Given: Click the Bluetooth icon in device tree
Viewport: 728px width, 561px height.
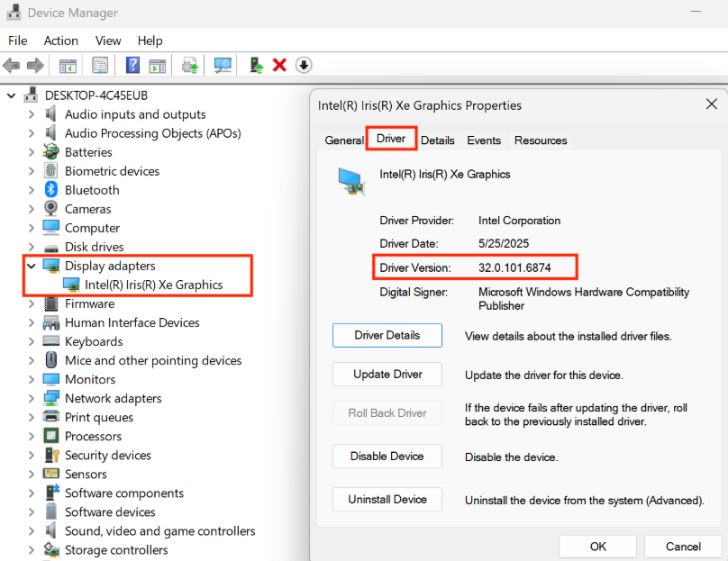Looking at the screenshot, I should click(x=51, y=190).
